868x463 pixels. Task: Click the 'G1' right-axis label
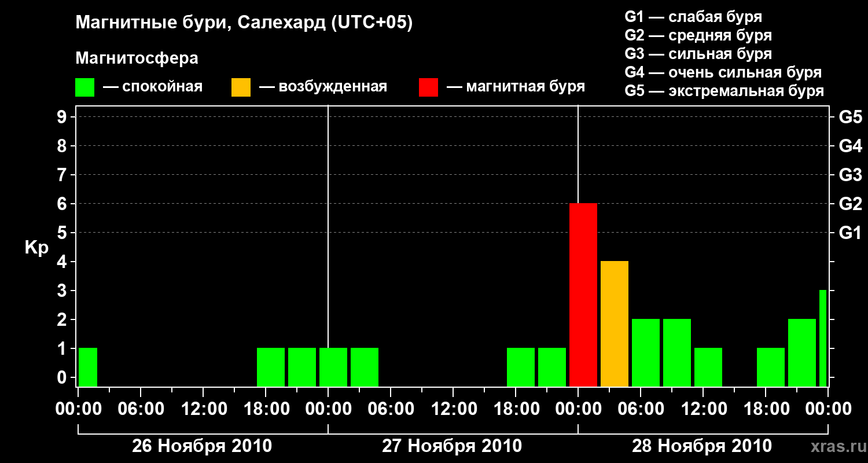pos(850,233)
